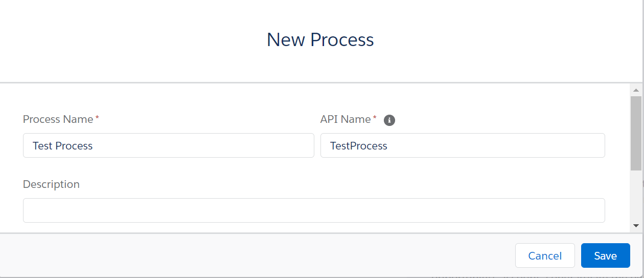Viewport: 644px width, 278px height.
Task: Click the red asterisk after API Name
Action: click(x=375, y=118)
